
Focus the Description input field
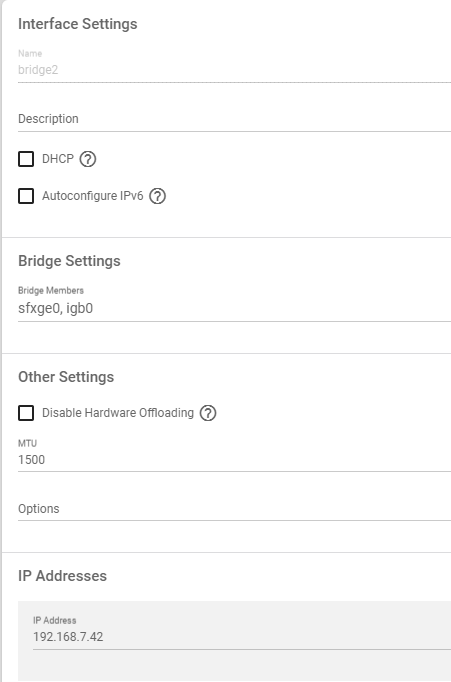[x=234, y=119]
